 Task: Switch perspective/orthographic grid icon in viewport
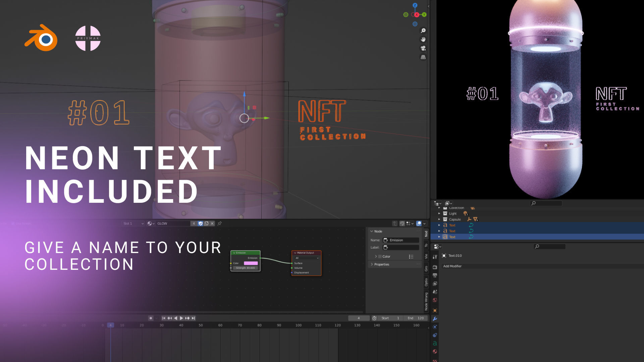point(423,57)
